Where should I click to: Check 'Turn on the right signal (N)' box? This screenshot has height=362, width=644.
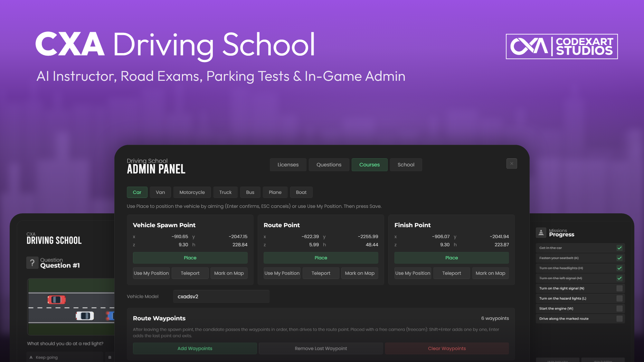pos(620,288)
